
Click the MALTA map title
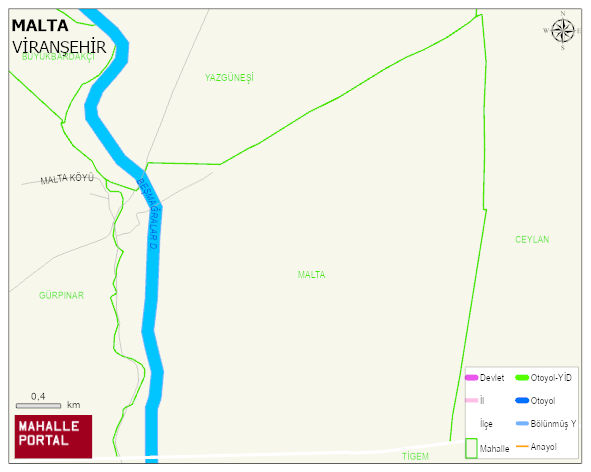click(40, 26)
